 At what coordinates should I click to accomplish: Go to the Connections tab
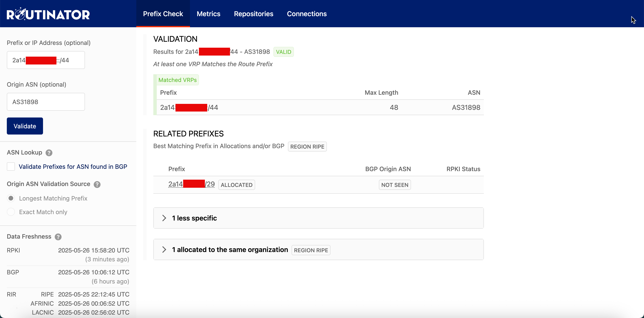pyautogui.click(x=306, y=14)
